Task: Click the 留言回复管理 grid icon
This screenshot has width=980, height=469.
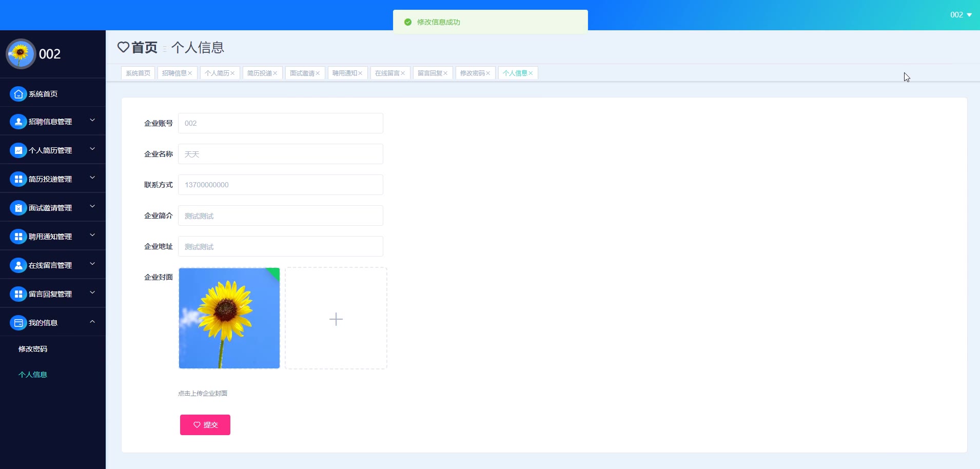Action: [18, 294]
